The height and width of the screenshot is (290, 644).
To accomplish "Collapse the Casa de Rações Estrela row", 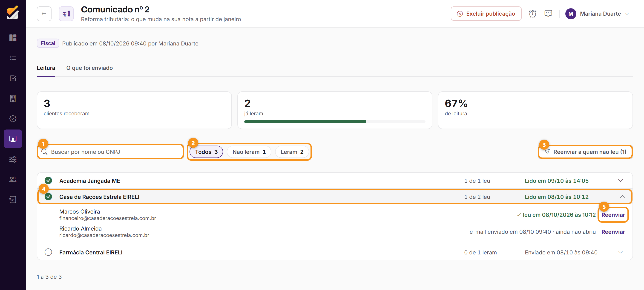I will (x=622, y=197).
